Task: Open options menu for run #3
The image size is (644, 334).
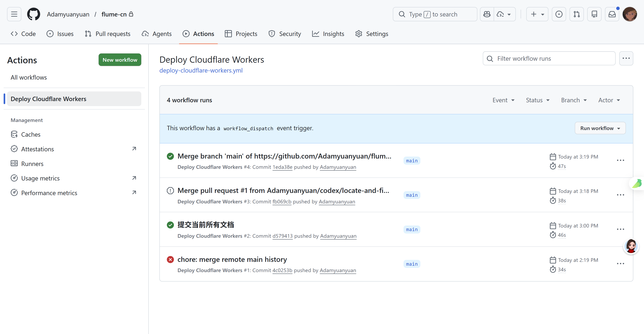Action: pos(620,195)
